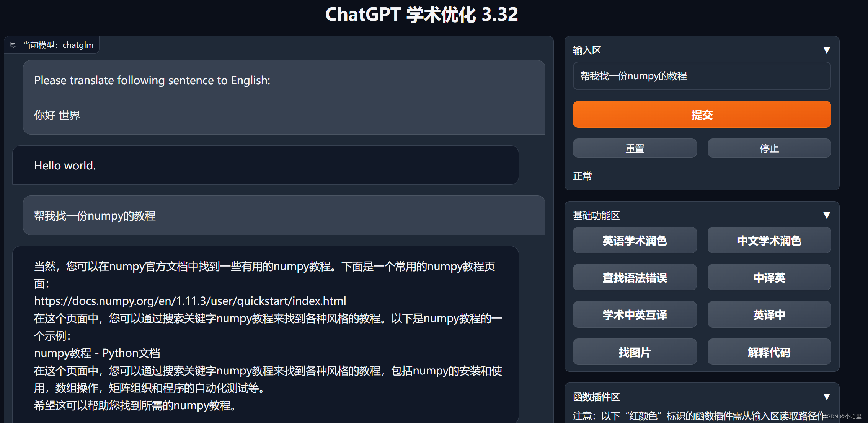868x423 pixels.
Task: Select 中文学术润色 function
Action: pyautogui.click(x=769, y=240)
